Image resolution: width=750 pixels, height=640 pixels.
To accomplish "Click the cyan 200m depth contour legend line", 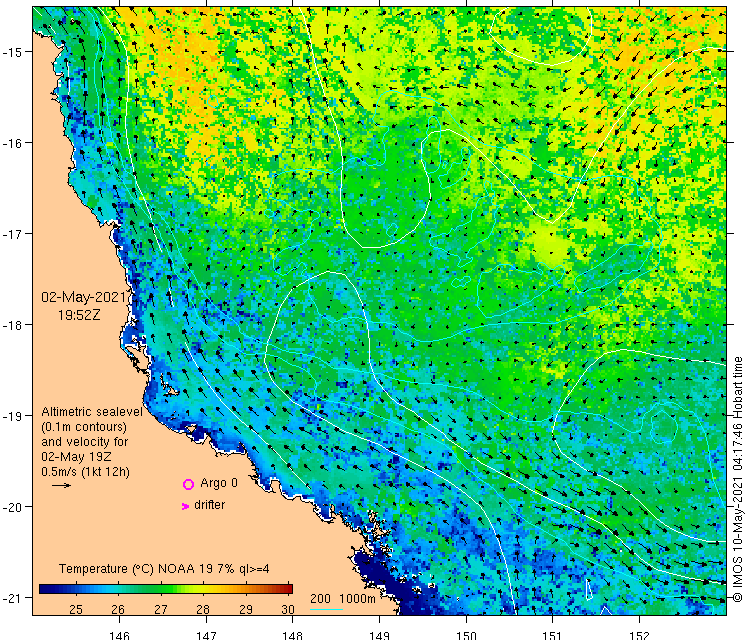I will point(327,609).
